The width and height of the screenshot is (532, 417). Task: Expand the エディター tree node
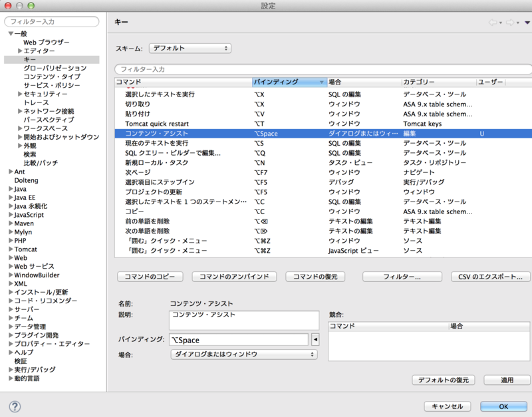(x=21, y=49)
